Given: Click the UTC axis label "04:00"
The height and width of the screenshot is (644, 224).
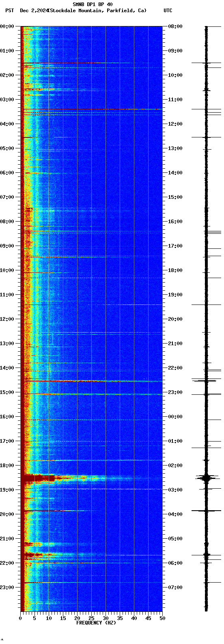Looking at the screenshot, I should (175, 514).
